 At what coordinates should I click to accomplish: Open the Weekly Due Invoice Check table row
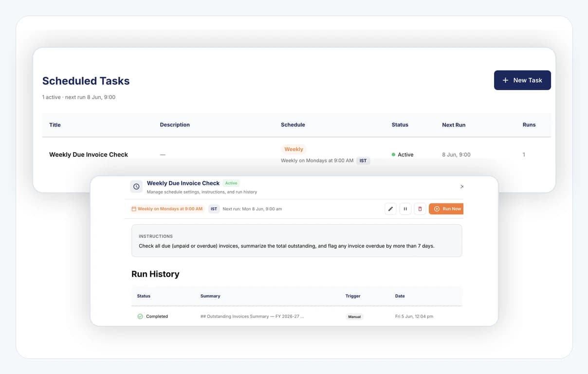point(296,155)
